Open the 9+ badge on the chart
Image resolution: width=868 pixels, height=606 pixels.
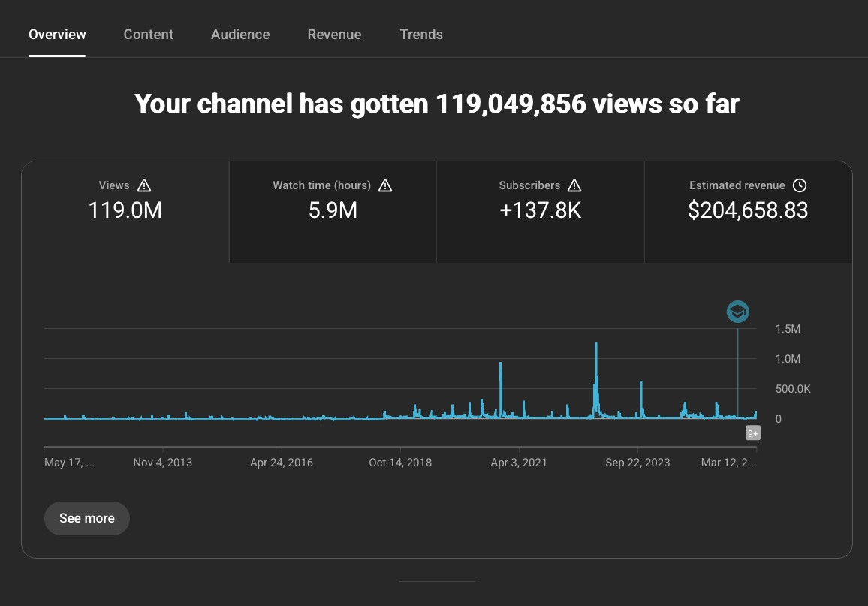(x=752, y=433)
